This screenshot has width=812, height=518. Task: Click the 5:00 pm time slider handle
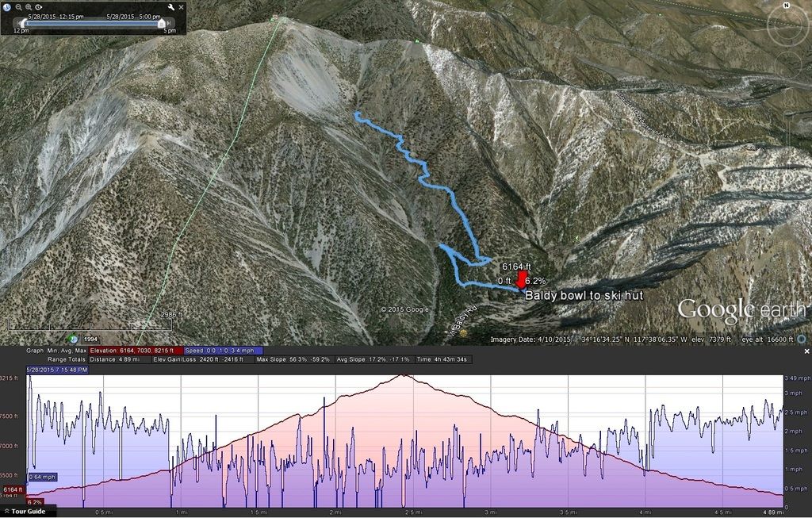162,23
